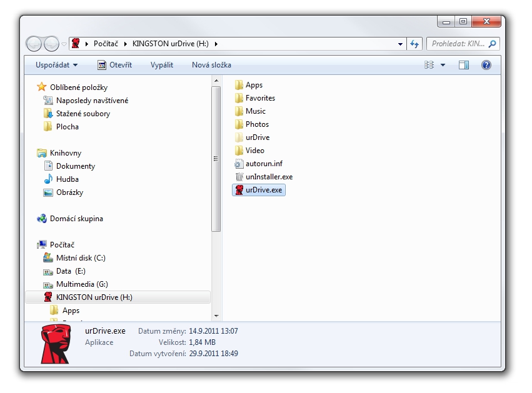The height and width of the screenshot is (393, 532).
Task: Select Počítač in the address breadcrumb
Action: [x=106, y=44]
